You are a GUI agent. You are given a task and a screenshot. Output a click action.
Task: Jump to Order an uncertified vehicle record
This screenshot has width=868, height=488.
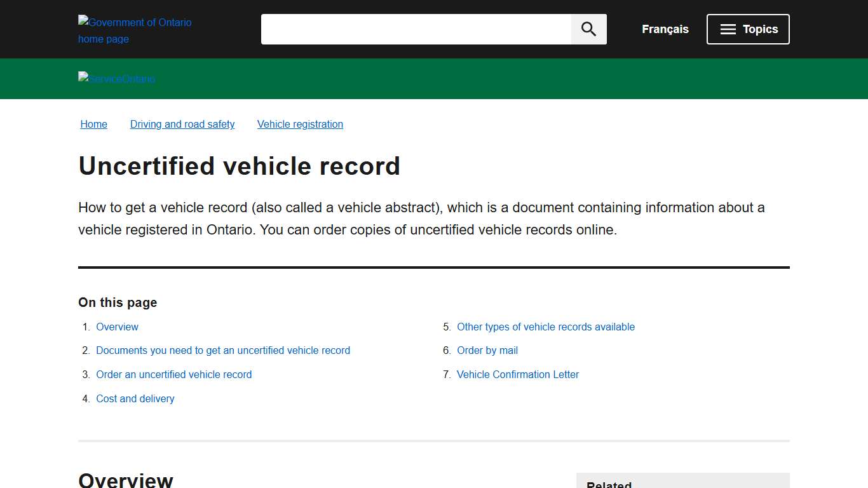pyautogui.click(x=173, y=374)
